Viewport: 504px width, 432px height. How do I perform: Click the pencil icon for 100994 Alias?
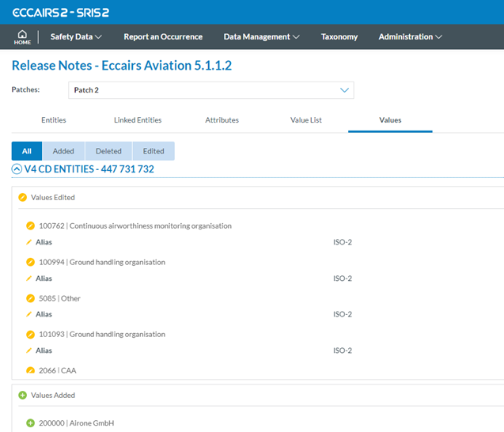[29, 279]
